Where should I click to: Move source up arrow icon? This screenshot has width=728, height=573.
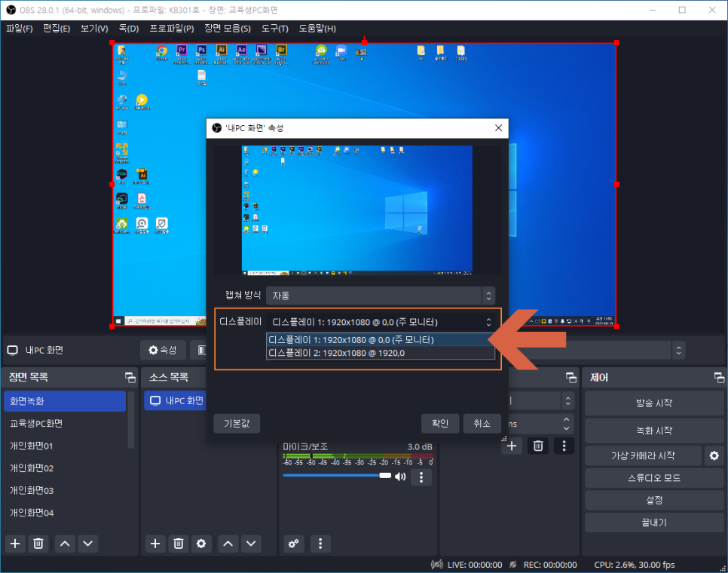point(228,544)
